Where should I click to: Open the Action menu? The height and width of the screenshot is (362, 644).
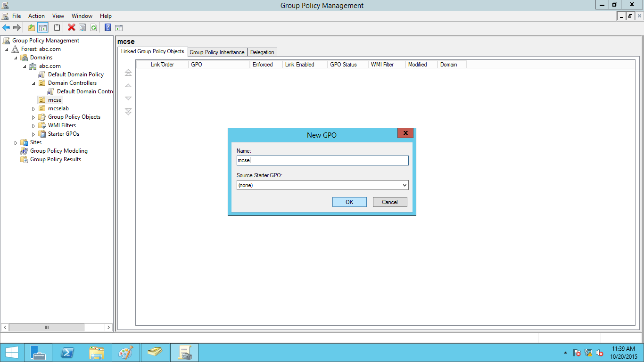point(36,16)
